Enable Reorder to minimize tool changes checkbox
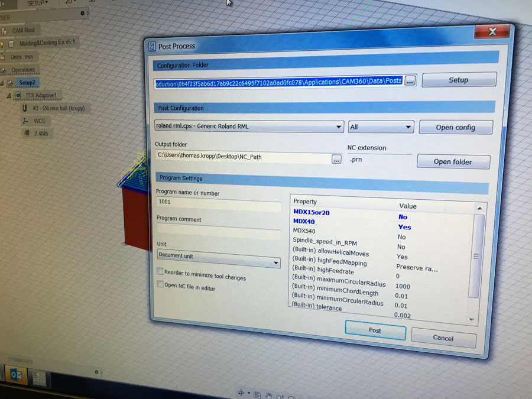532x399 pixels. pos(160,271)
